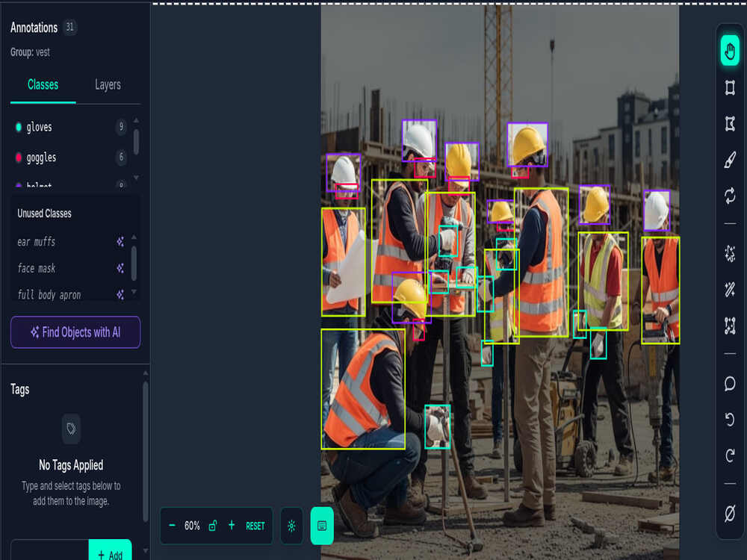Click the repeat/refresh arrows tool
The image size is (747, 560).
tap(730, 196)
